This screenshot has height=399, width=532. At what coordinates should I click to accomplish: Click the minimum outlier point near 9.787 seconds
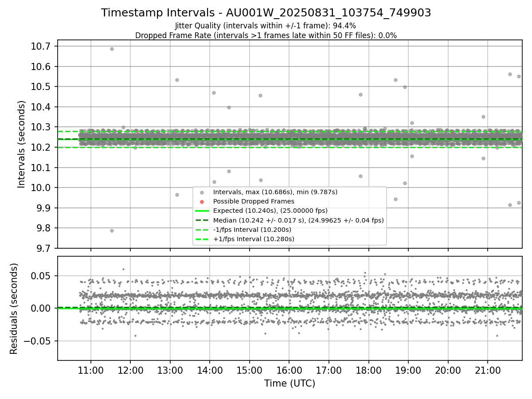click(112, 231)
